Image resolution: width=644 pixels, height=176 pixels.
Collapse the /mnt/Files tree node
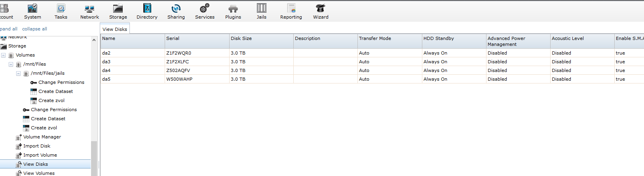click(11, 64)
